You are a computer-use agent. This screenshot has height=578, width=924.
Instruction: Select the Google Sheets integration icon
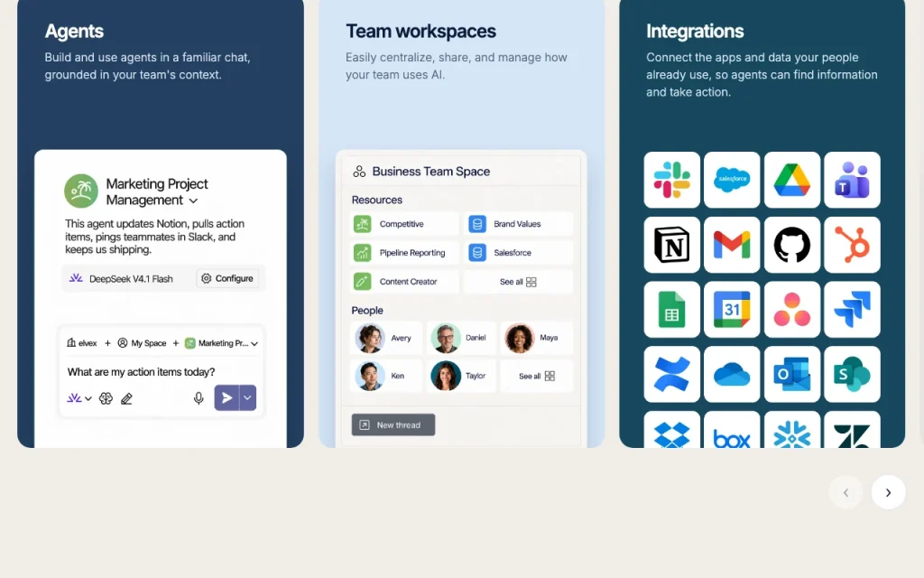[671, 310]
